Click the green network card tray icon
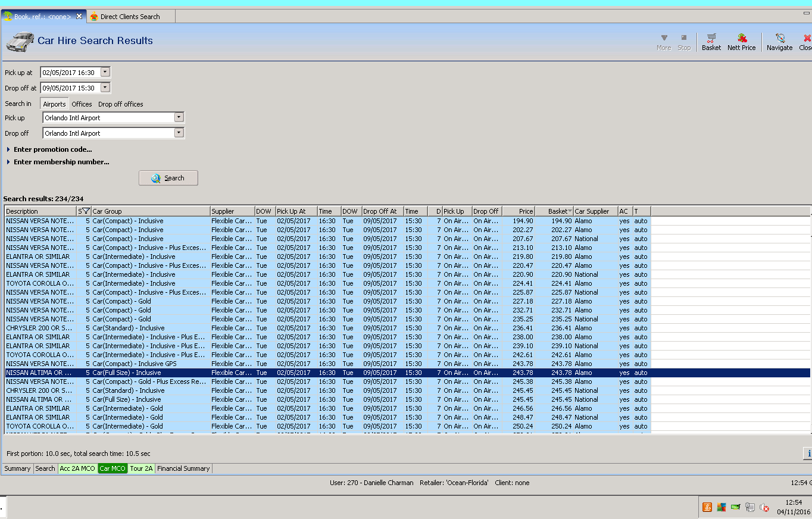The height and width of the screenshot is (519, 812). tap(736, 507)
